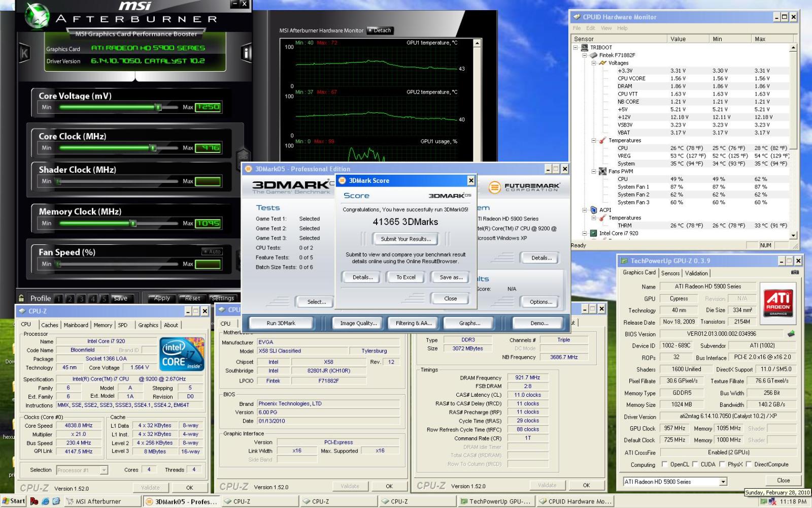Collapse the TRIBOOT tree node
The width and height of the screenshot is (812, 508).
(576, 47)
